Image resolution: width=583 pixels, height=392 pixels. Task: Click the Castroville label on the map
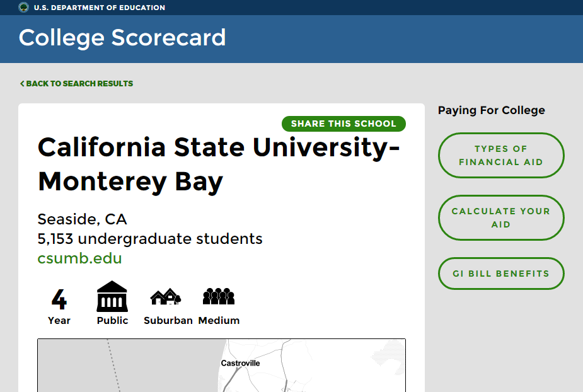tap(240, 363)
